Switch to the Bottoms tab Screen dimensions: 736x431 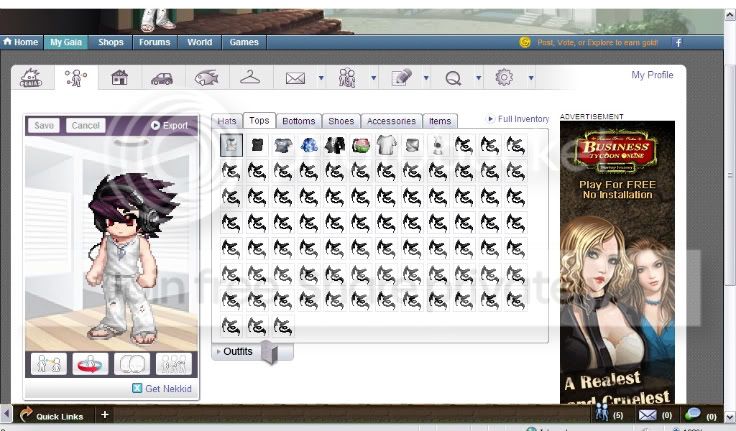[x=299, y=121]
